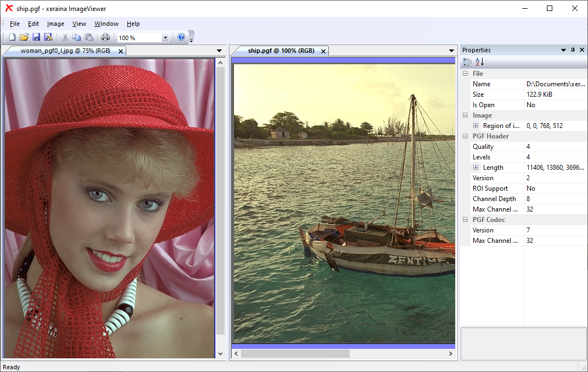Click the Save As toolbar icon
This screenshot has width=588, height=372.
(x=48, y=37)
